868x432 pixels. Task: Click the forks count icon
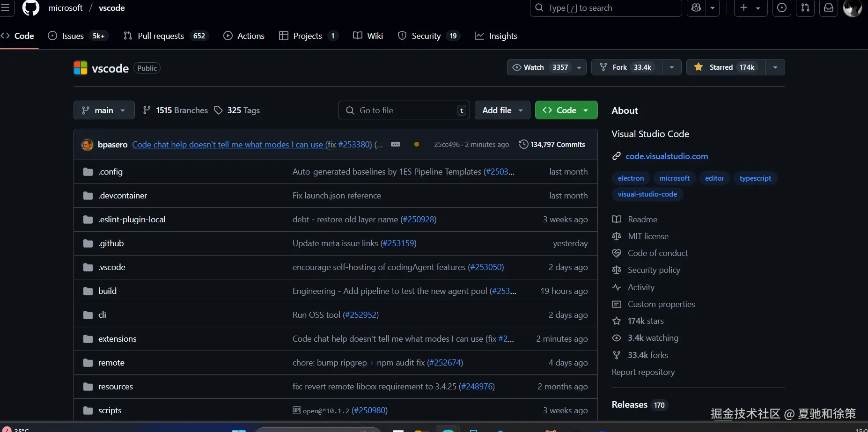[617, 355]
